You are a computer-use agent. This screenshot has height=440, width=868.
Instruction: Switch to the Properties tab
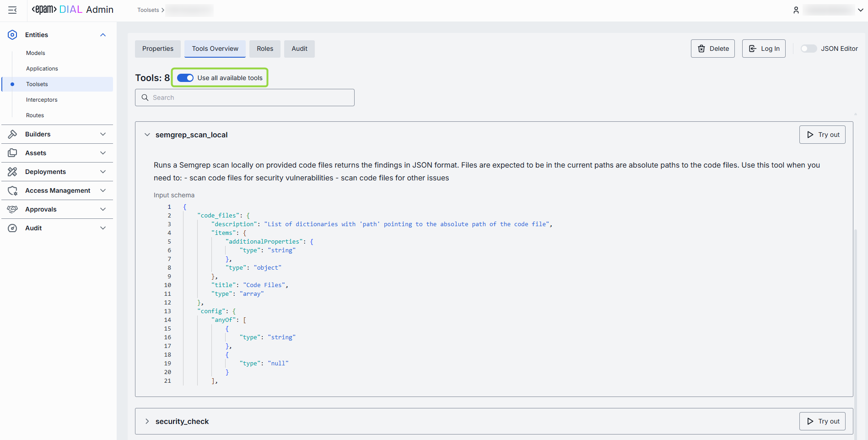(x=158, y=49)
